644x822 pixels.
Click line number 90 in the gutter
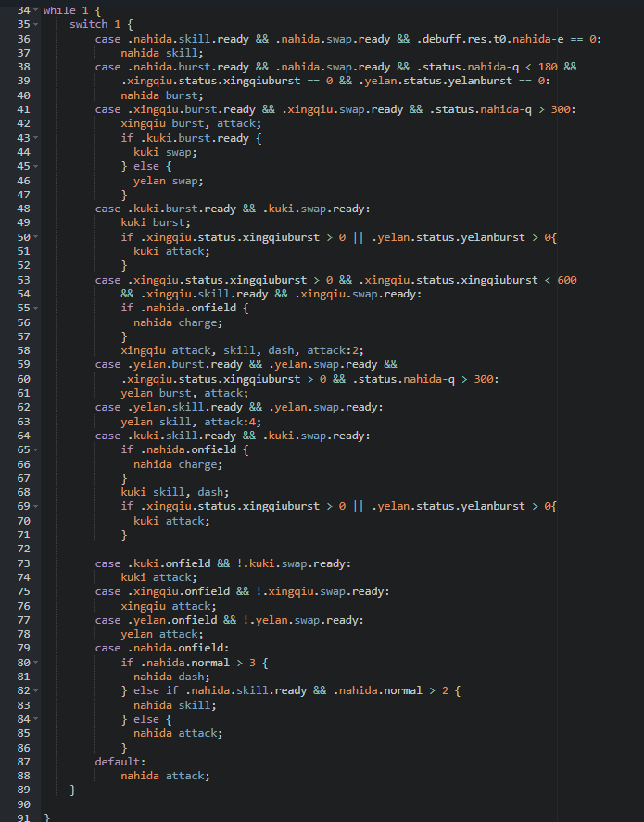tap(23, 804)
